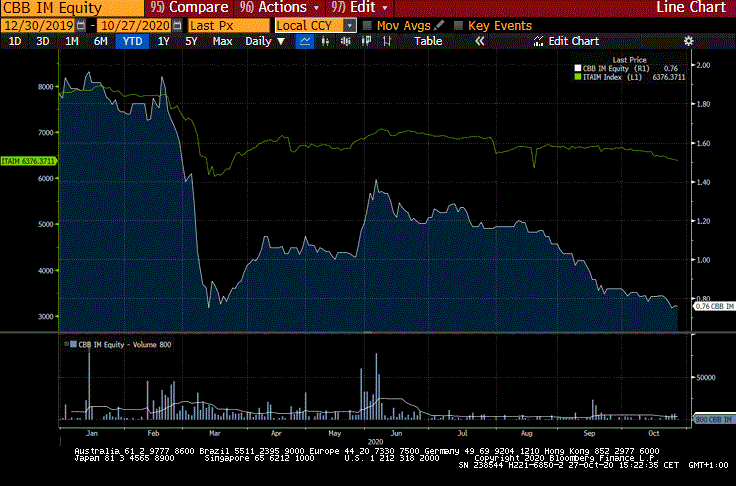
Task: Open the Table view
Action: pyautogui.click(x=428, y=41)
